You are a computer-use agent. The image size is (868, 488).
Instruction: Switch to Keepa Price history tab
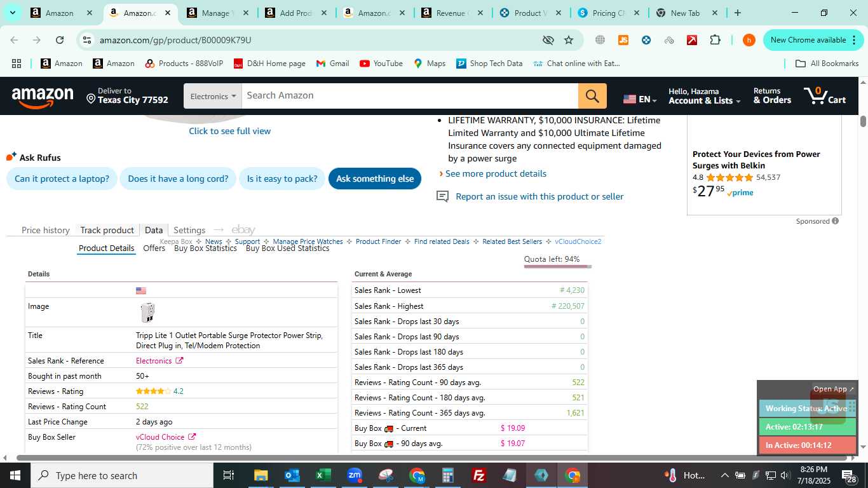coord(46,230)
